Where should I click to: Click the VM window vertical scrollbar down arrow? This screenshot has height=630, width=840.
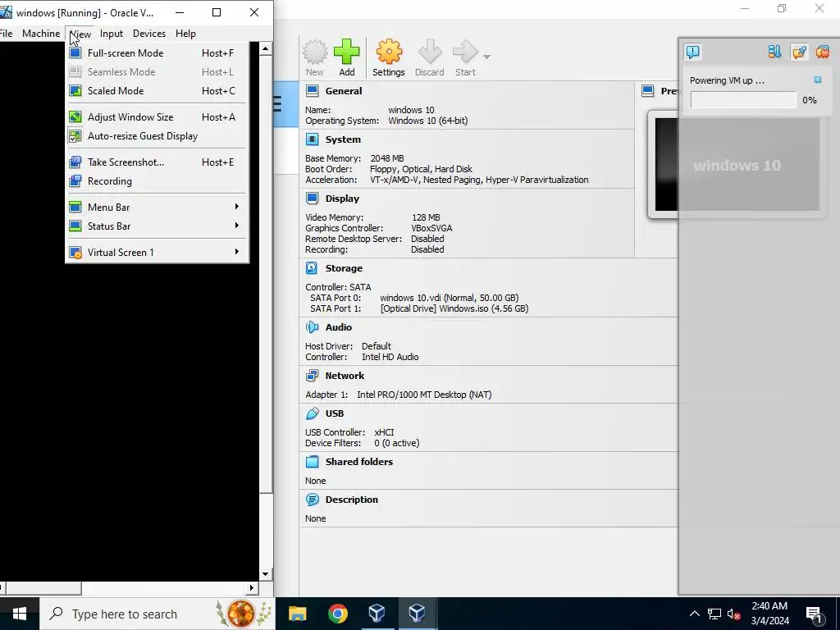[x=265, y=574]
